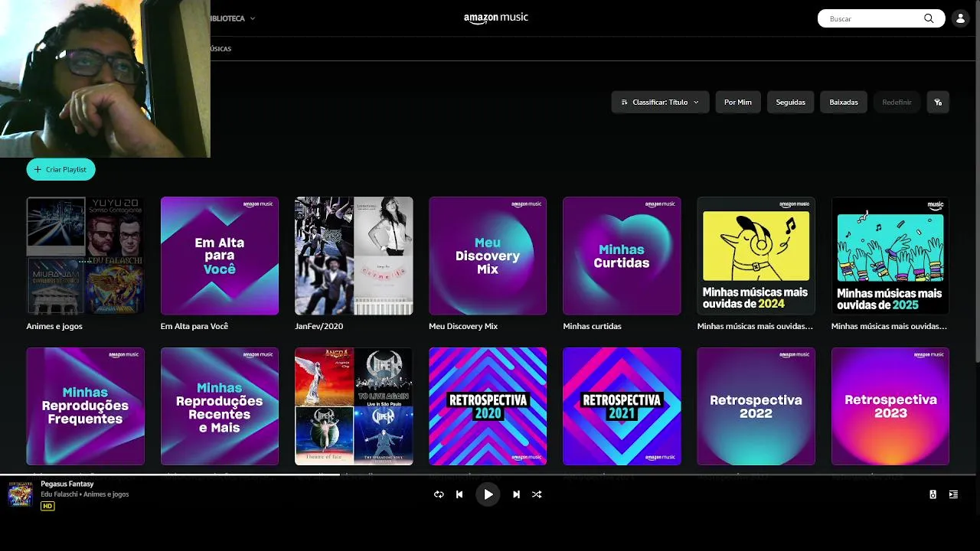The height and width of the screenshot is (551, 980).
Task: Click the device speaker output icon
Action: [x=933, y=494]
